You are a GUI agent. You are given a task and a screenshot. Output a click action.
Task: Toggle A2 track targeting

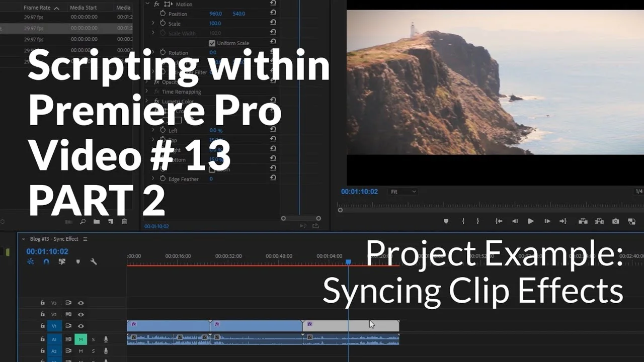(x=54, y=351)
